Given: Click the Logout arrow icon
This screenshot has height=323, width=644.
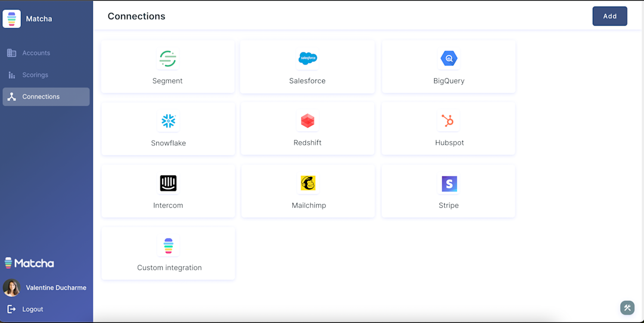Looking at the screenshot, I should tap(11, 309).
